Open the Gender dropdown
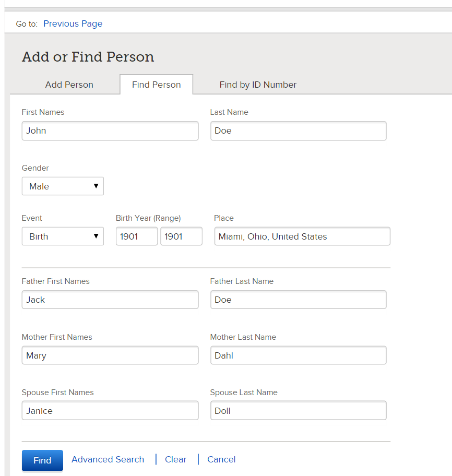Viewport: 452px width, 476px height. pos(63,186)
